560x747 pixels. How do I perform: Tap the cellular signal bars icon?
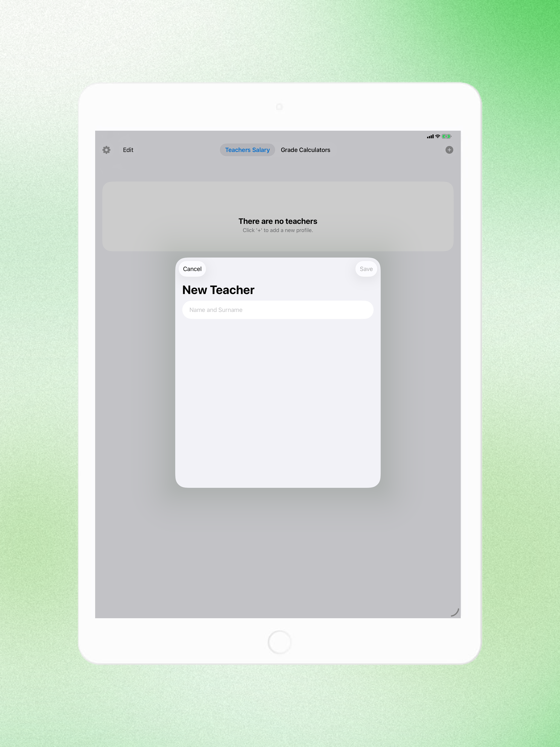tap(430, 136)
